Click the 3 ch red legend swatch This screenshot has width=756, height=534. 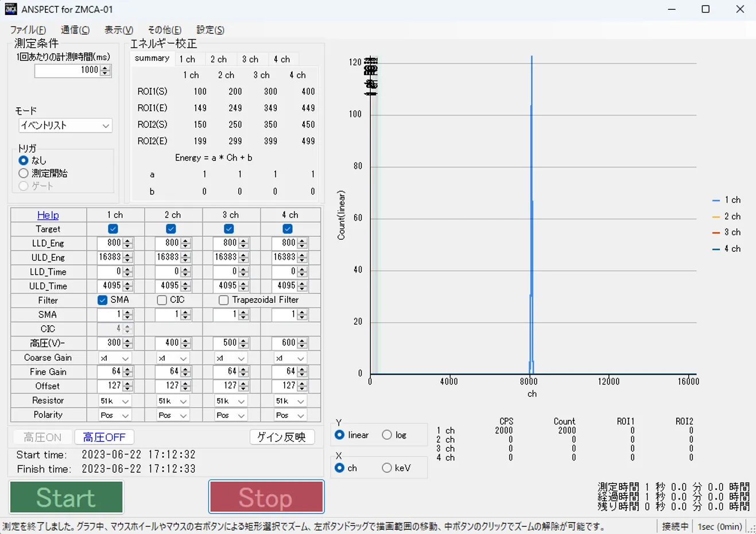coord(716,232)
